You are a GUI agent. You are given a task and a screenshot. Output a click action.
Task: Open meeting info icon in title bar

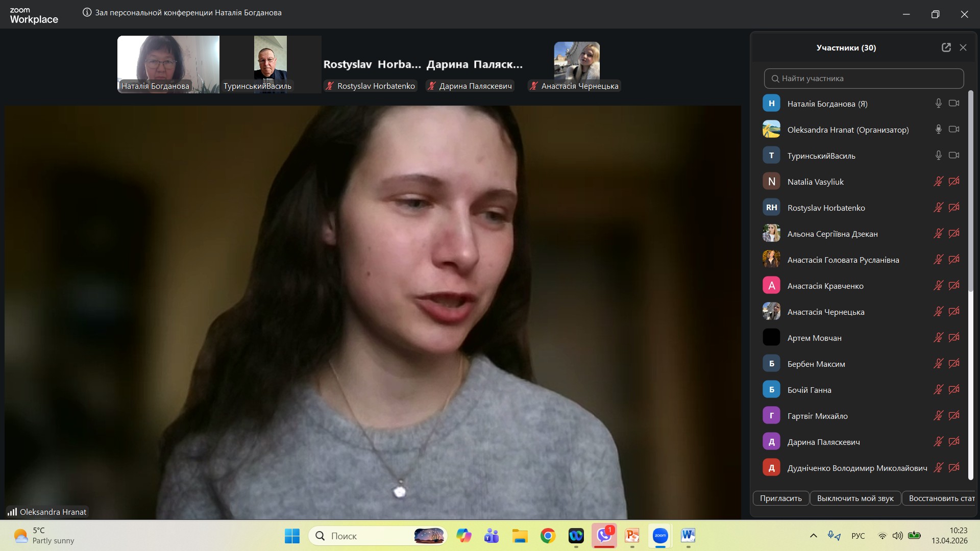(x=87, y=12)
